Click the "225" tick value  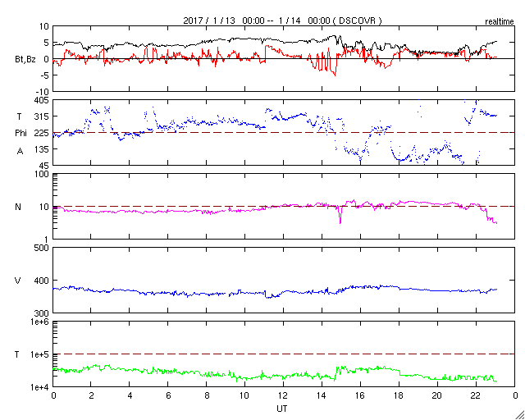42,134
